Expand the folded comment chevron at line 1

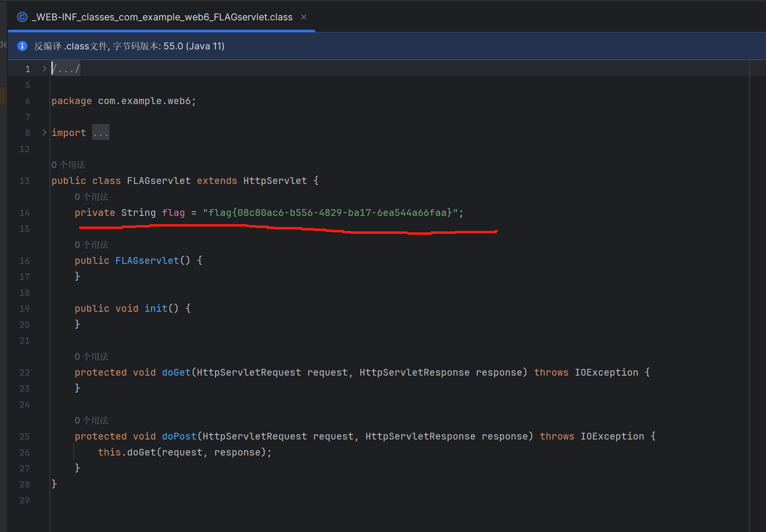(x=45, y=69)
